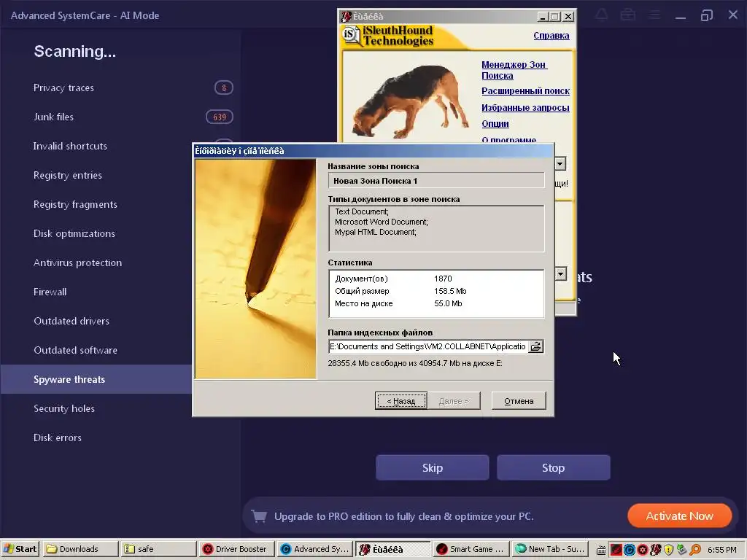Open the hamburger menu in Advanced SystemCare
Viewport: 747px width, 560px height.
654,15
